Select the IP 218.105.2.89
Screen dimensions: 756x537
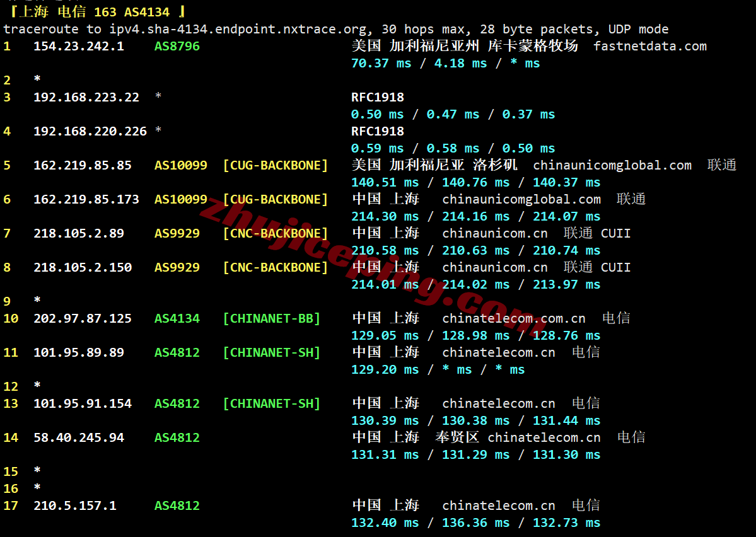coord(79,233)
